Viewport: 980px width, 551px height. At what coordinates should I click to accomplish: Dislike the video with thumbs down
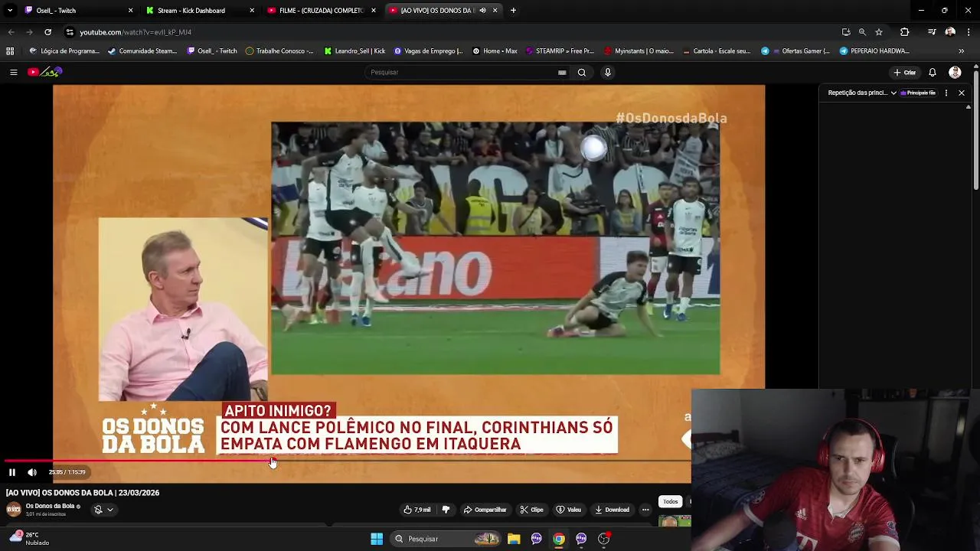point(446,510)
